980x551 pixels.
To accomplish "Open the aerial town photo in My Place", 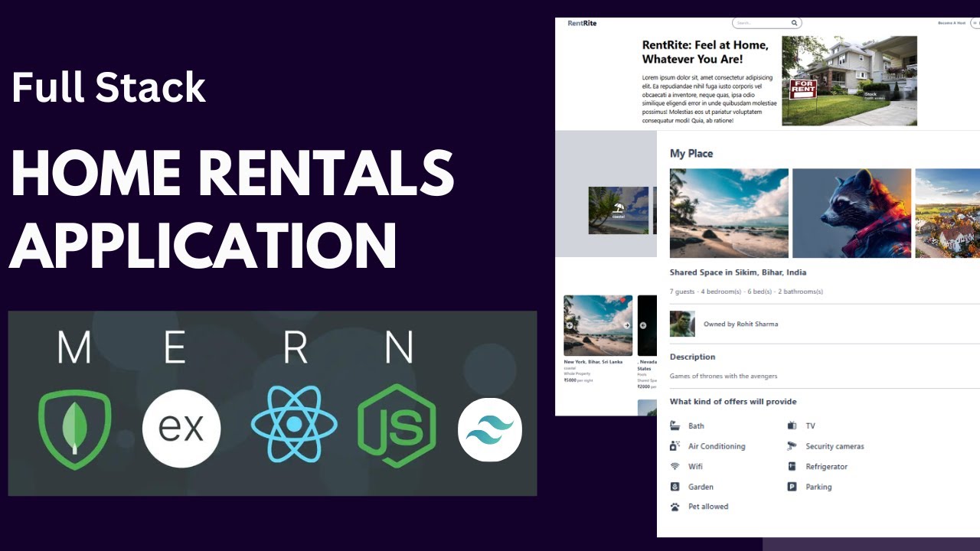I will click(948, 214).
